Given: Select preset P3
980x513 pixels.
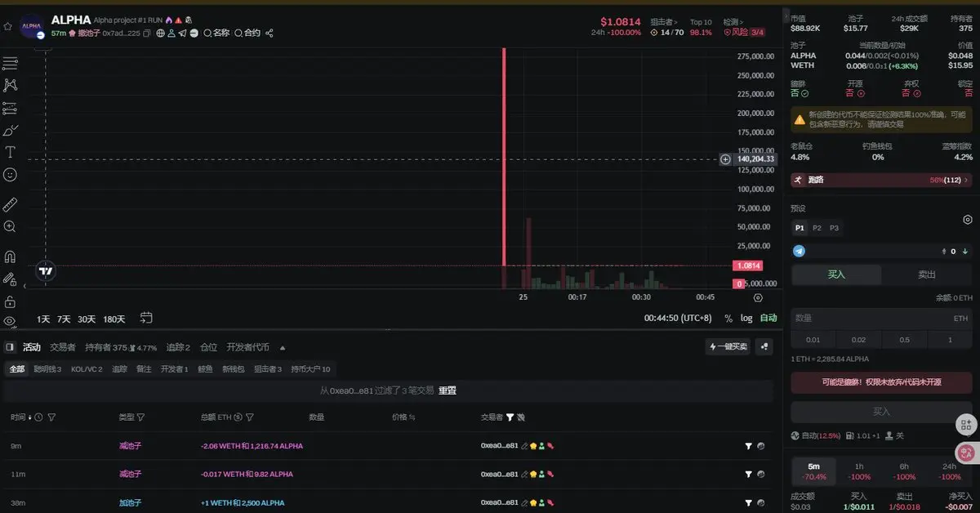Looking at the screenshot, I should pos(834,228).
